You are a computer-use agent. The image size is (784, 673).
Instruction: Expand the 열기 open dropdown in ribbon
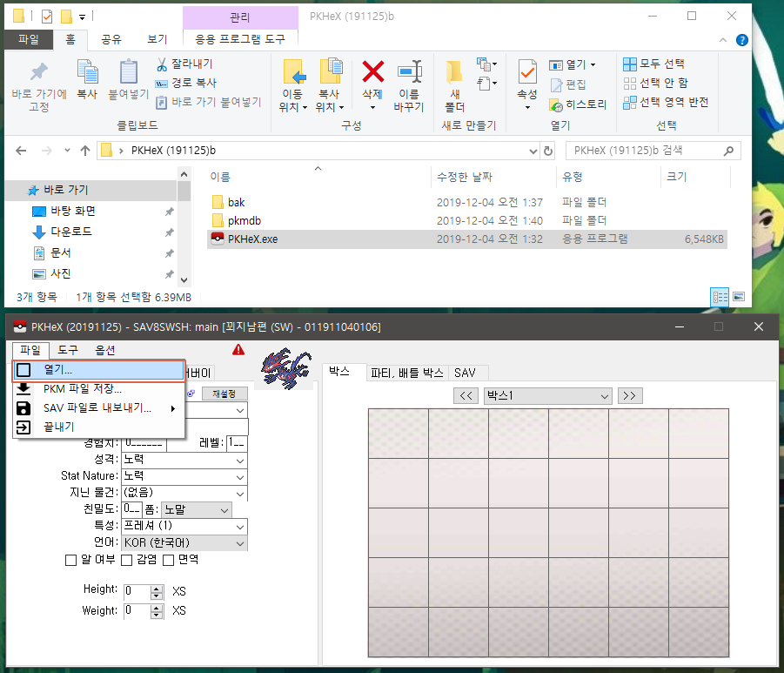click(x=593, y=64)
